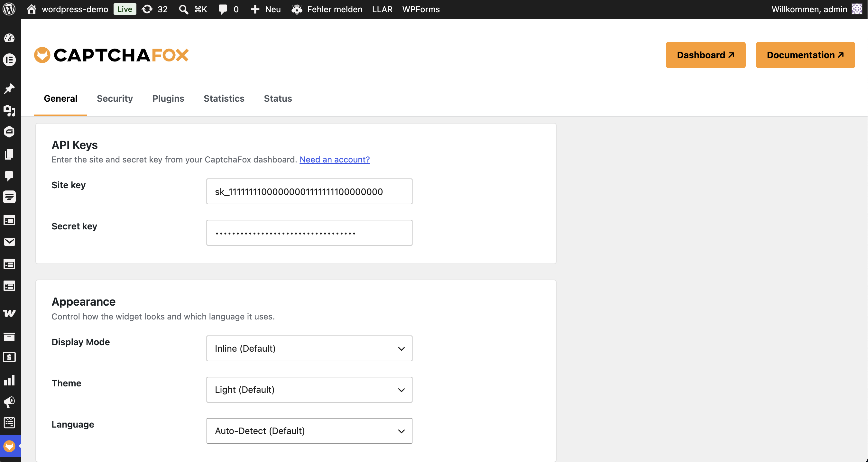Click the "Language" label
The width and height of the screenshot is (868, 462).
(x=73, y=425)
